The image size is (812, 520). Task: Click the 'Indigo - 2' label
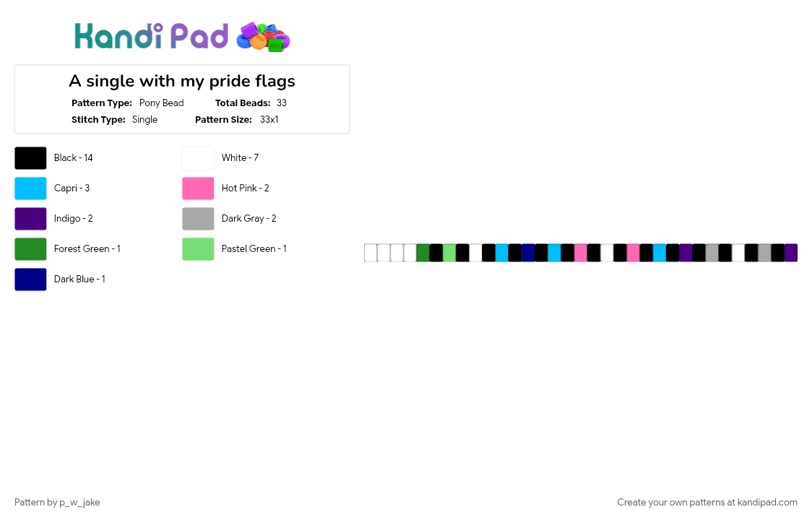pyautogui.click(x=74, y=219)
